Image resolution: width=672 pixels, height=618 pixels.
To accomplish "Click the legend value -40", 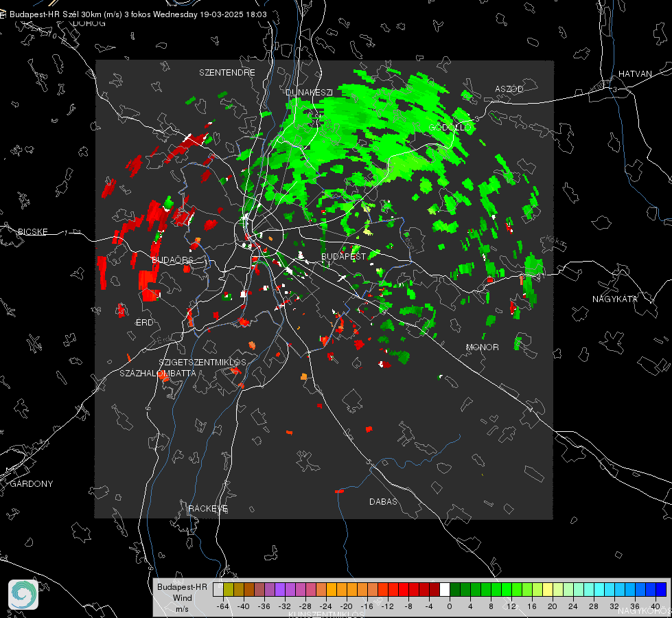I will (244, 606).
